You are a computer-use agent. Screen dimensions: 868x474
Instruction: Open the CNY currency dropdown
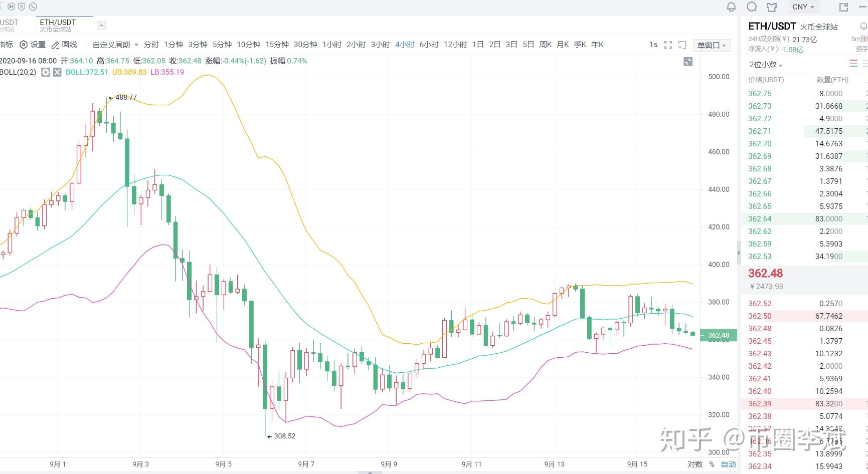[x=803, y=7]
